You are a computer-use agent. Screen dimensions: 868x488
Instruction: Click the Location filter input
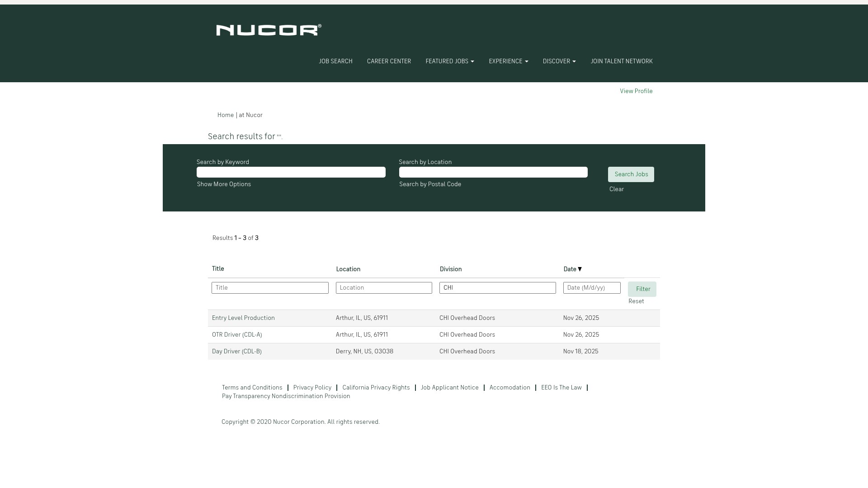pos(384,288)
